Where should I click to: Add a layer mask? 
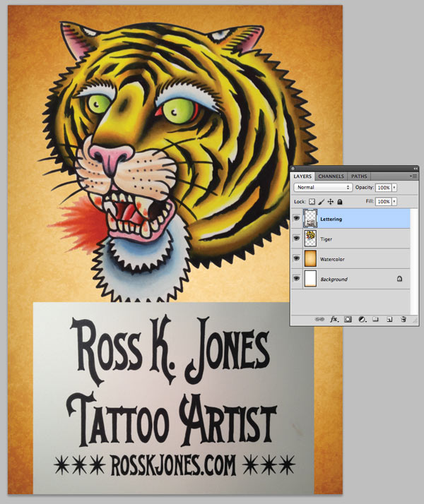click(348, 320)
